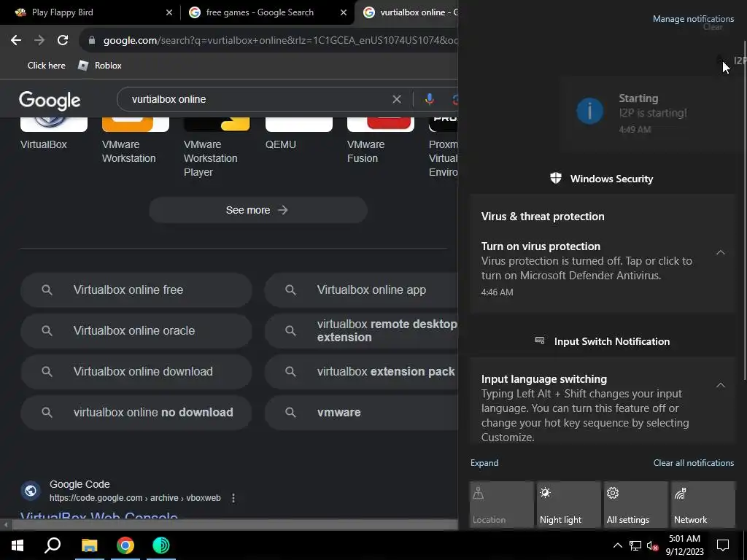Clear all notifications
This screenshot has height=560, width=747.
coord(693,463)
